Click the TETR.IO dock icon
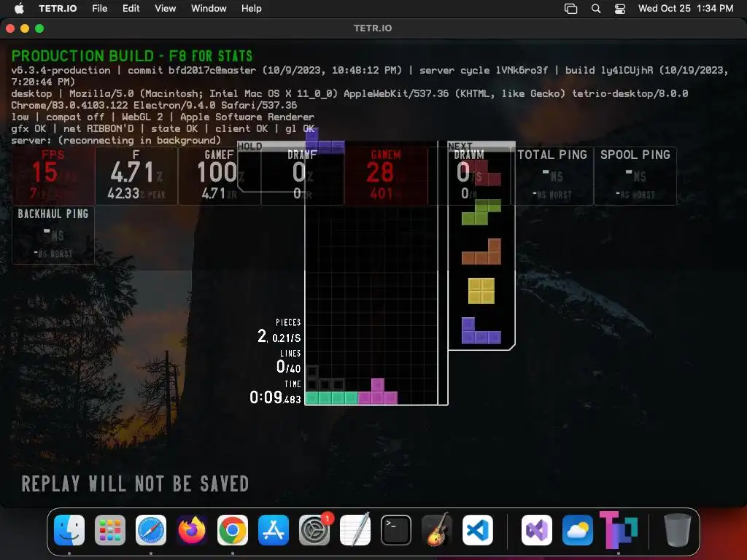The image size is (747, 560). click(619, 530)
